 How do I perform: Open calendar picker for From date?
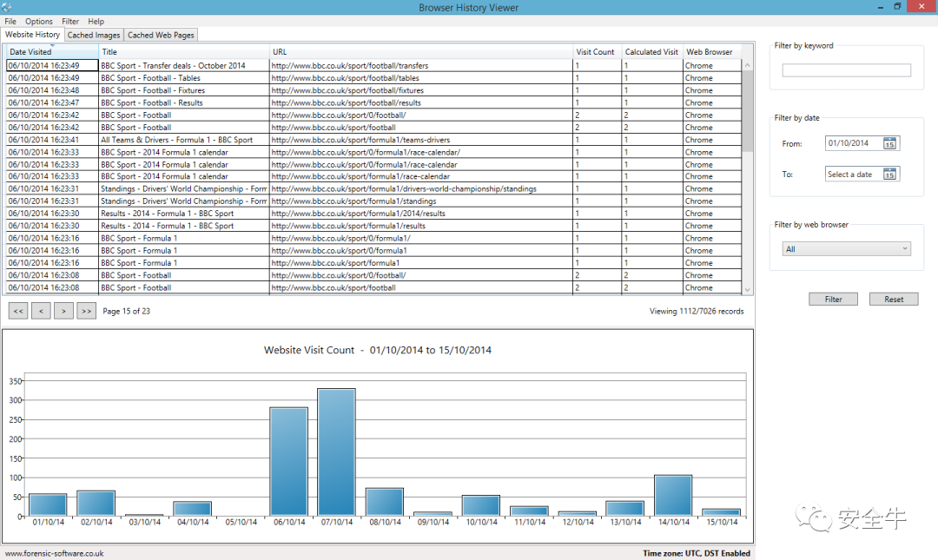[889, 143]
